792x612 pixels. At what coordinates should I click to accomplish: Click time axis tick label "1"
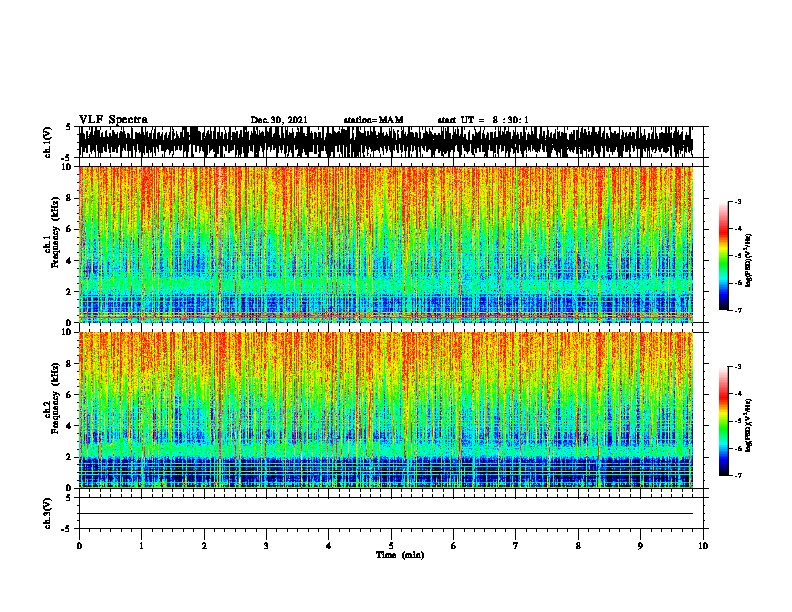point(141,546)
